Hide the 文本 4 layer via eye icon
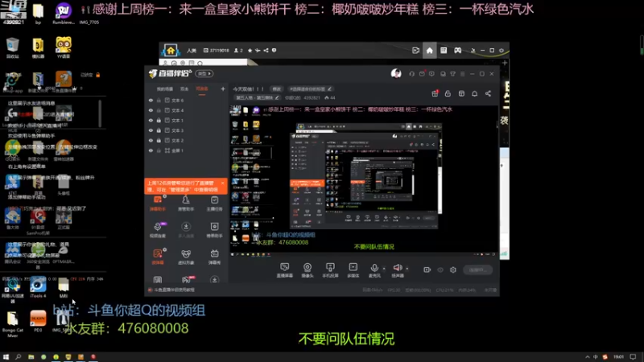The height and width of the screenshot is (362, 644). click(x=151, y=110)
